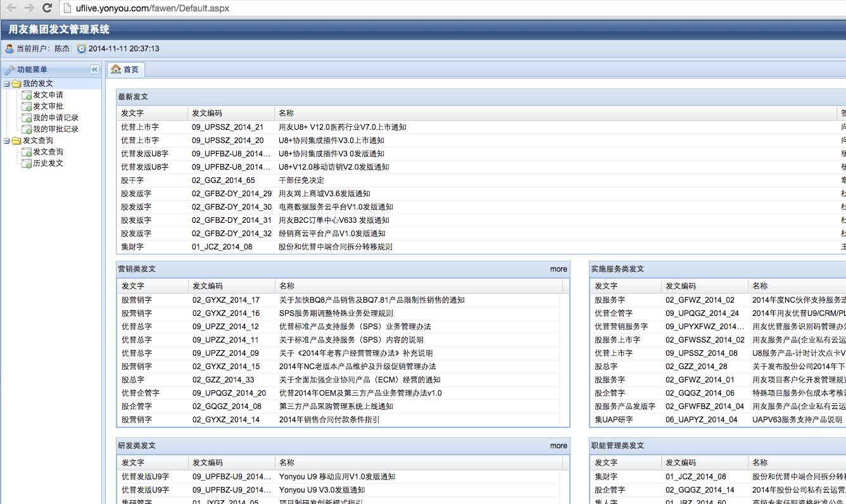
Task: Click the 干部任免决定 document name
Action: click(x=302, y=180)
